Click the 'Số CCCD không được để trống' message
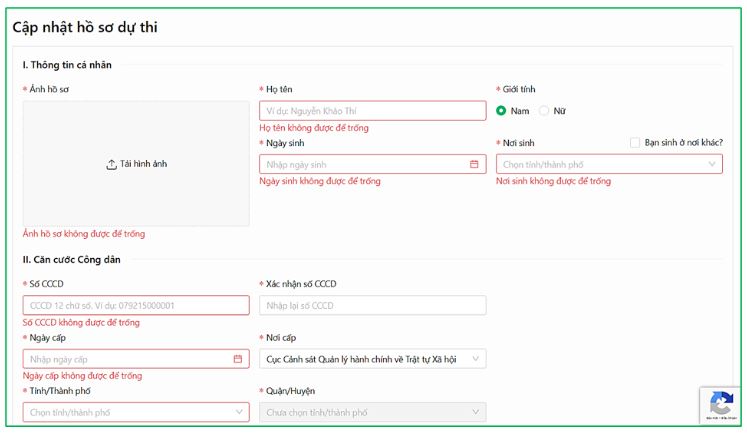 point(81,322)
